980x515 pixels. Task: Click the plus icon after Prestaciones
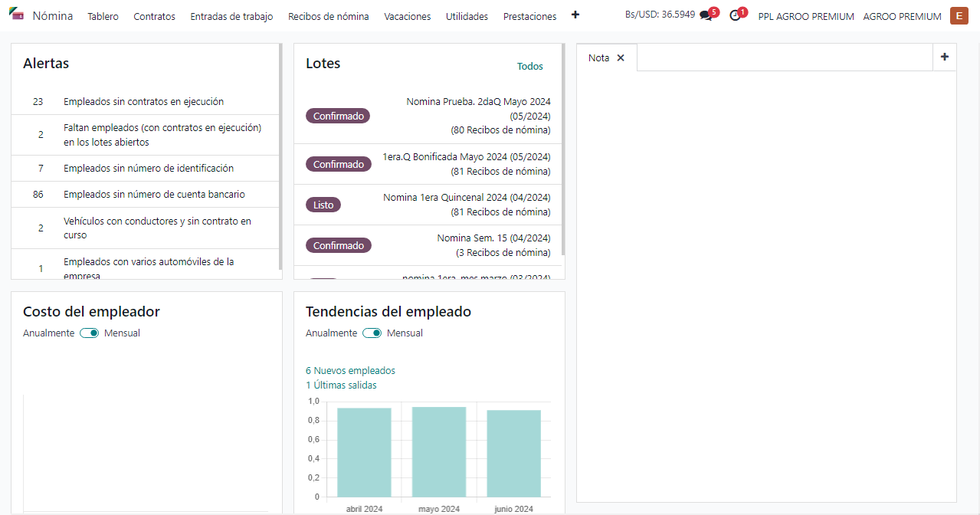pos(575,15)
